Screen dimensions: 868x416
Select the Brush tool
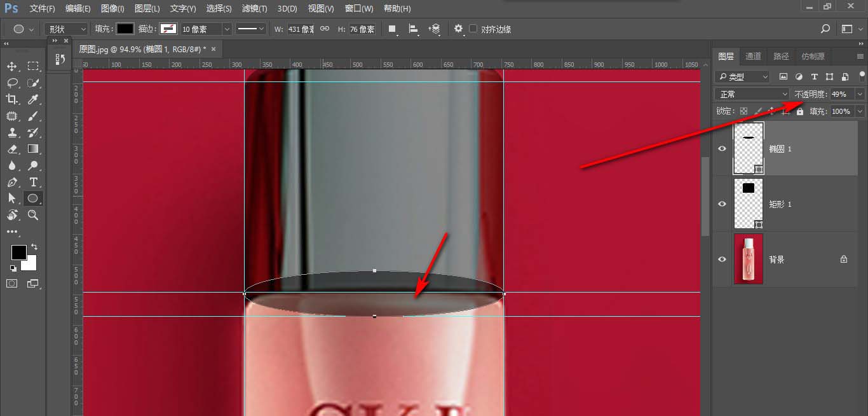33,116
